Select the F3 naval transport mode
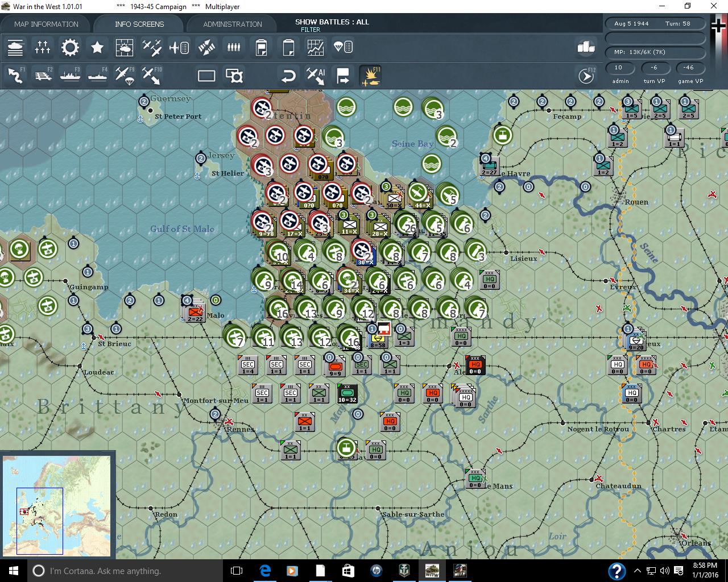 pos(70,76)
